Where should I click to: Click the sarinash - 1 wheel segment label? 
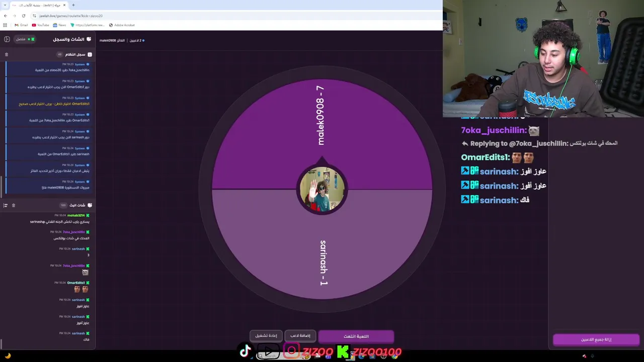(323, 263)
